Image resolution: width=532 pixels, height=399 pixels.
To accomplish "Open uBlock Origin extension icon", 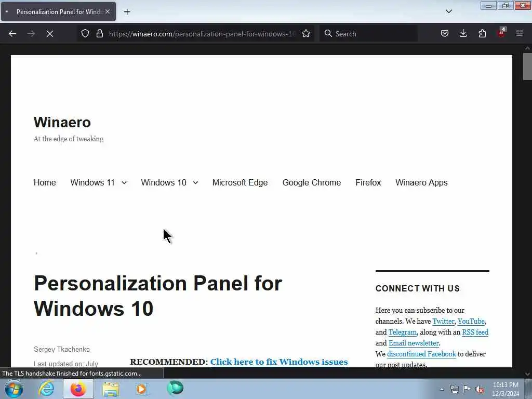I will [501, 33].
